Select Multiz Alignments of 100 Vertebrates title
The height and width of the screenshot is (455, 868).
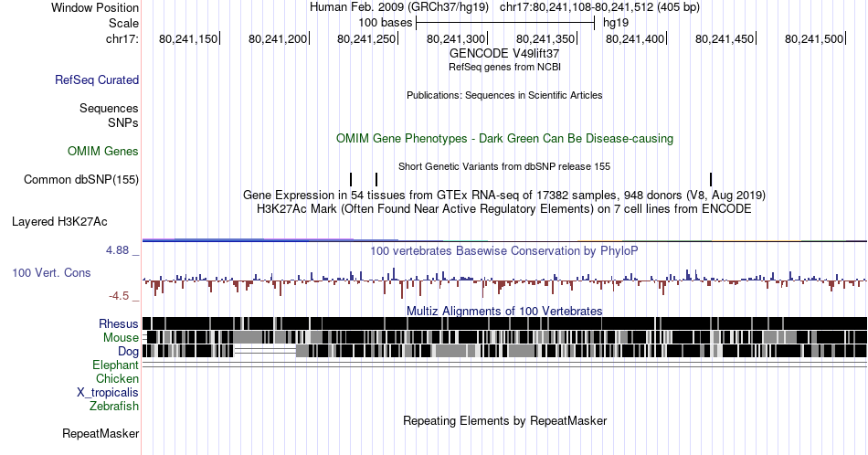pyautogui.click(x=504, y=311)
